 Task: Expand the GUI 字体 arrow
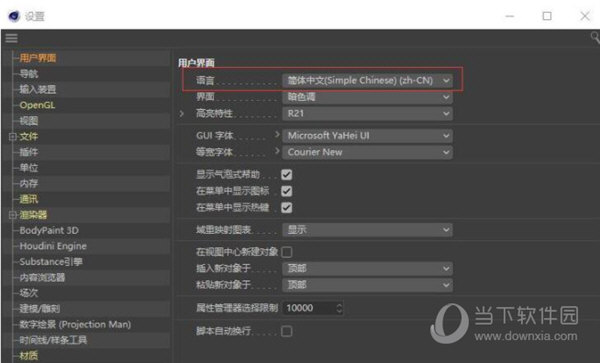click(277, 135)
